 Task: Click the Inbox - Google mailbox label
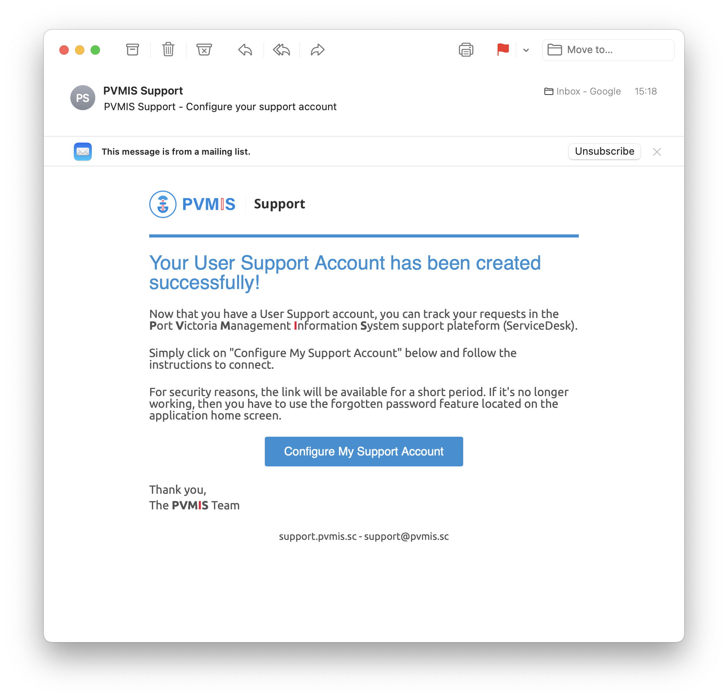tap(583, 91)
